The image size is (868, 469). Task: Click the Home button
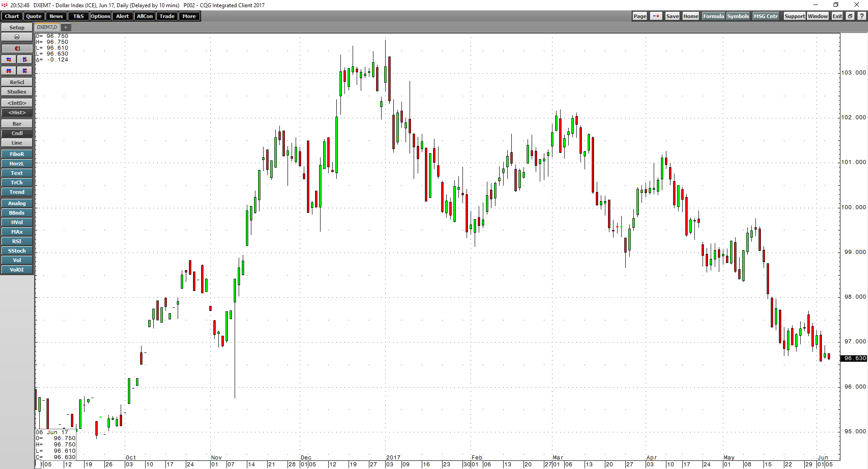tap(691, 16)
